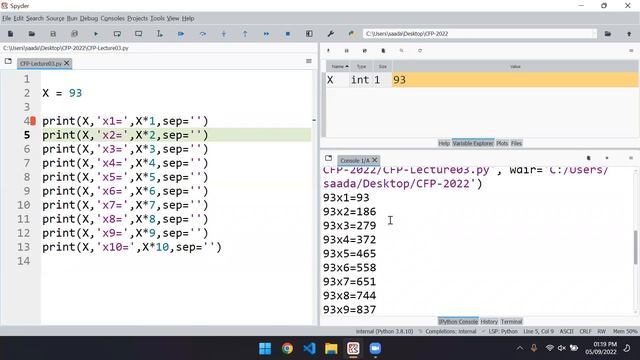Execute current debug line (step over)
Image resolution: width=640 pixels, height=360 pixels.
202,34
